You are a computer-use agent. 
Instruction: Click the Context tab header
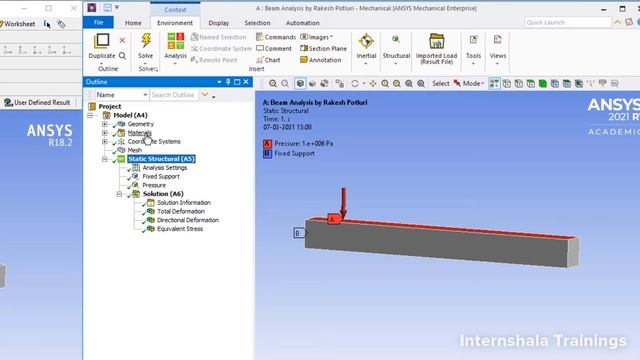[175, 9]
